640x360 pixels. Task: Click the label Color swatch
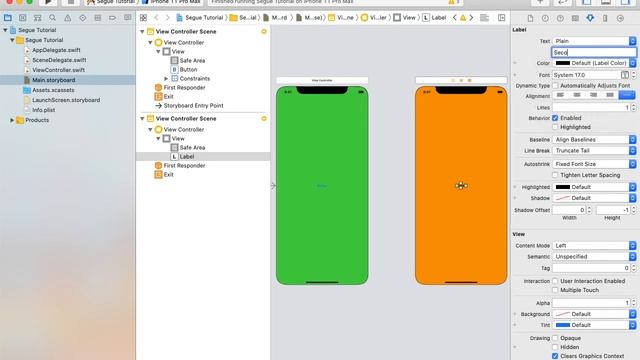pos(562,63)
